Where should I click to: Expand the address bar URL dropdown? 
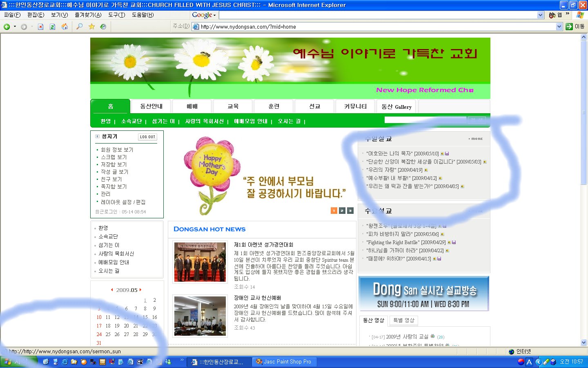pyautogui.click(x=559, y=27)
